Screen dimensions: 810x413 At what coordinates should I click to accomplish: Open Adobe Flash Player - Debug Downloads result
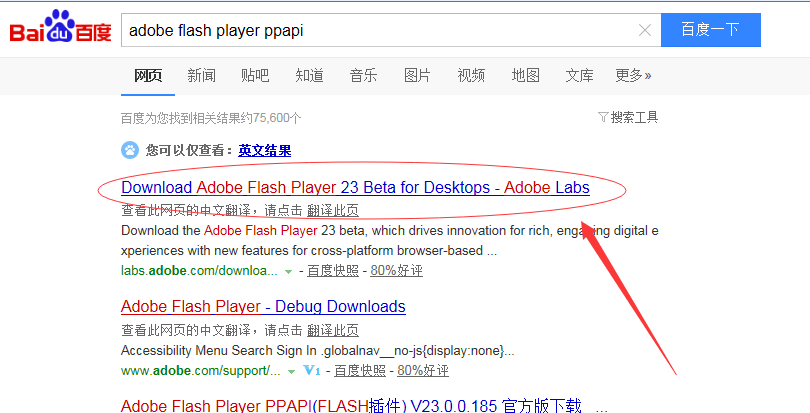pyautogui.click(x=263, y=307)
